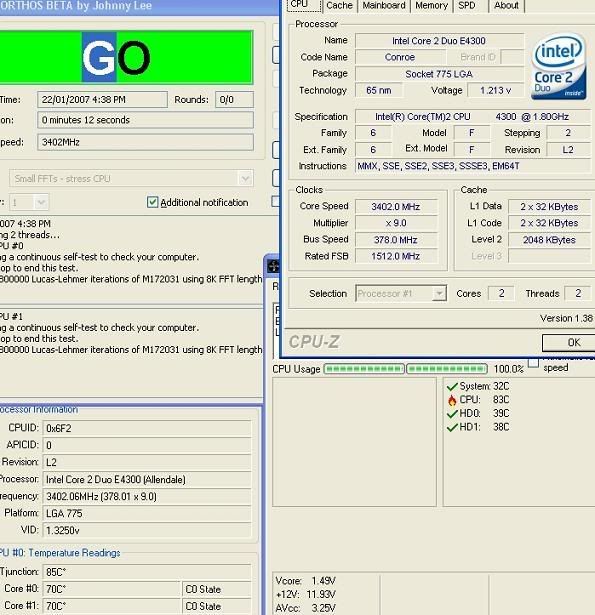Click the Platform value LGA 775

pos(147,513)
